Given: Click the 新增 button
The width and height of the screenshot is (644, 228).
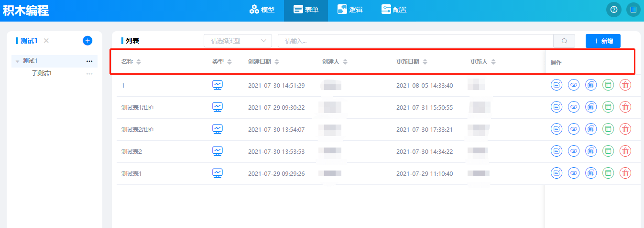Looking at the screenshot, I should pos(602,41).
